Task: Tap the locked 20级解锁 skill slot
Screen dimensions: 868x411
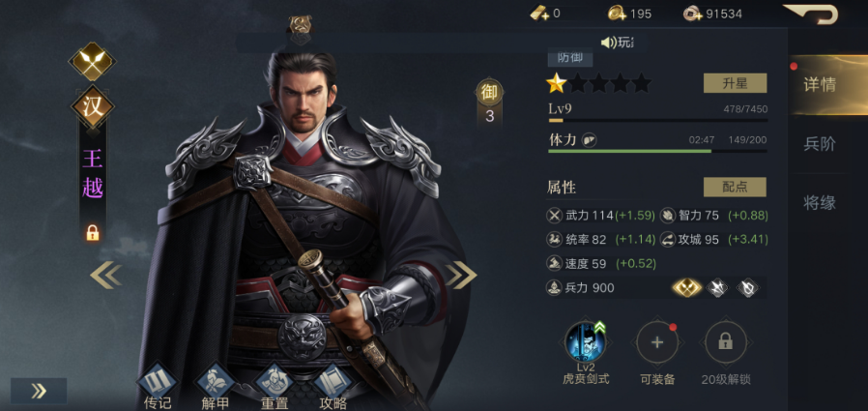Action: point(726,342)
